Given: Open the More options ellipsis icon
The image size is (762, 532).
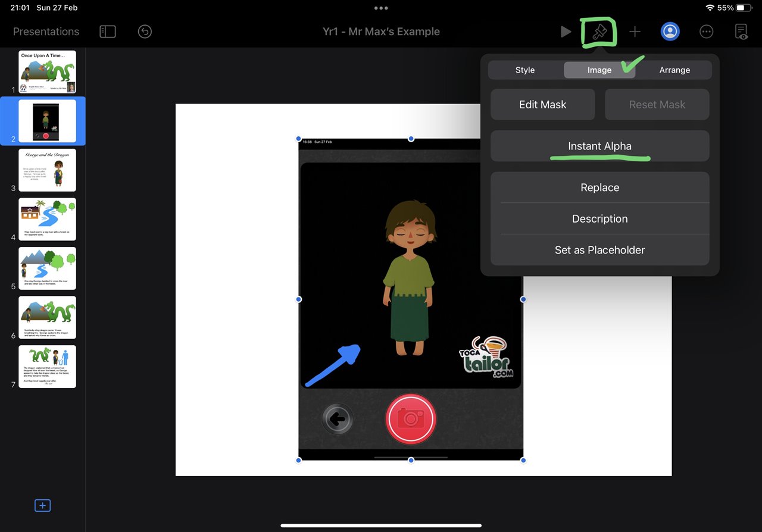Looking at the screenshot, I should click(706, 32).
